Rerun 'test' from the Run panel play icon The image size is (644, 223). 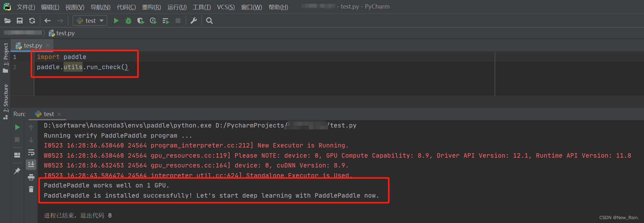pyautogui.click(x=17, y=127)
